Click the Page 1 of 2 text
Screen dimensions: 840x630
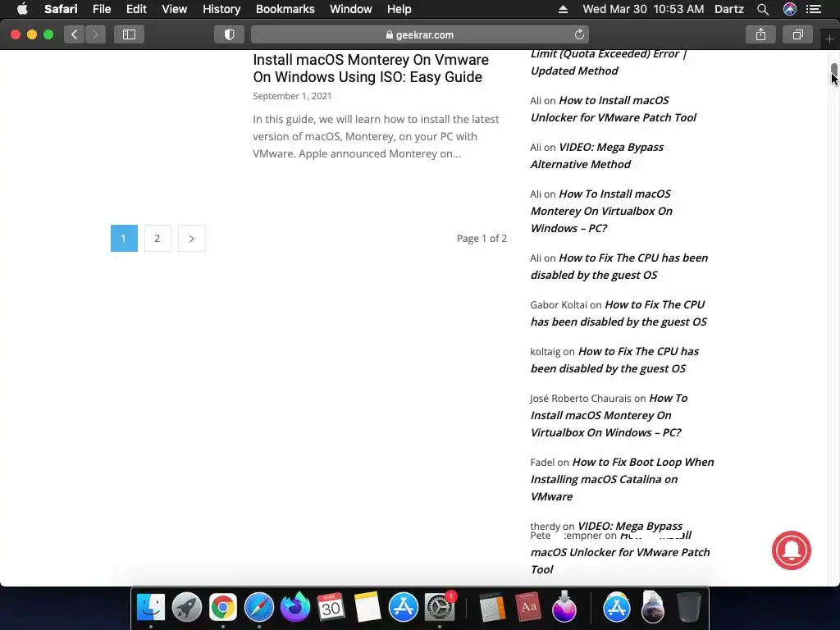[x=482, y=239]
